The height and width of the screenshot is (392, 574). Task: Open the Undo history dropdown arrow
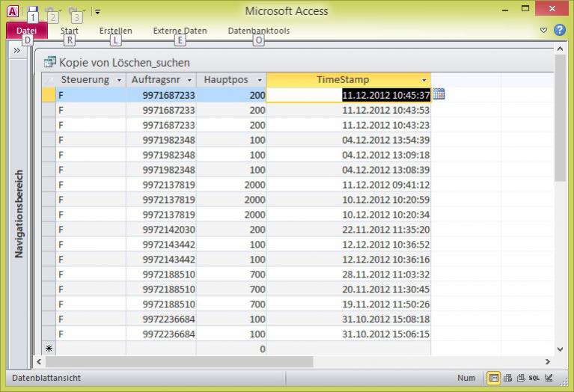(x=61, y=11)
